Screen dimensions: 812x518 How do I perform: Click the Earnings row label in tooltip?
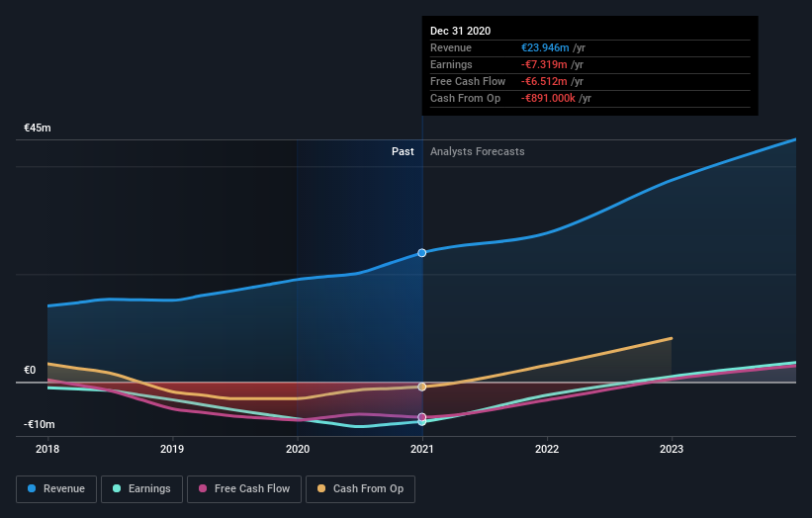click(452, 64)
